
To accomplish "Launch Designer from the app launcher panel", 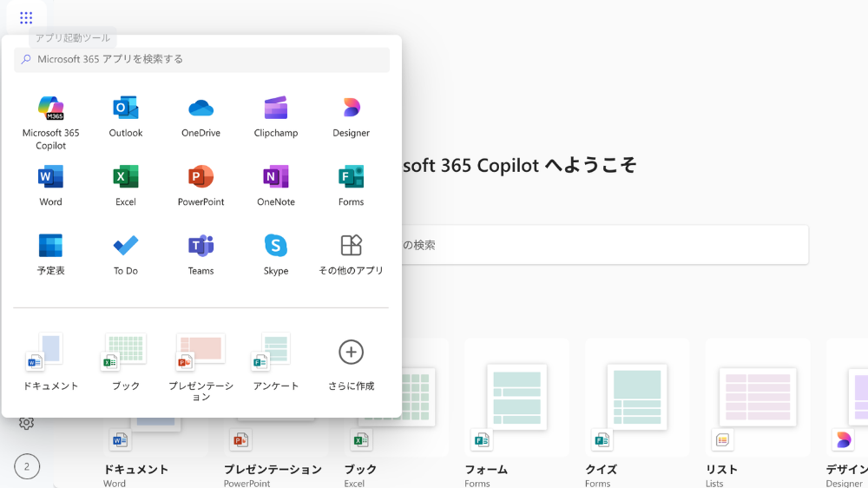I will click(351, 117).
